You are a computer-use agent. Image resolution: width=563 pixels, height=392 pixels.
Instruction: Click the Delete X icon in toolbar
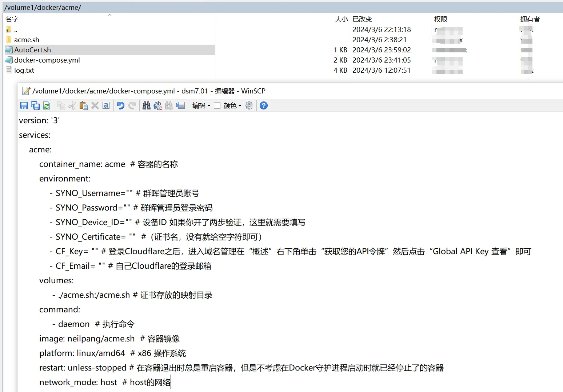tap(95, 105)
